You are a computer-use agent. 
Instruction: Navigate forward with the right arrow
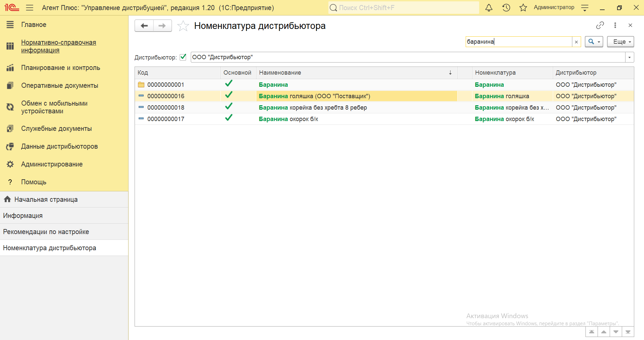click(162, 26)
